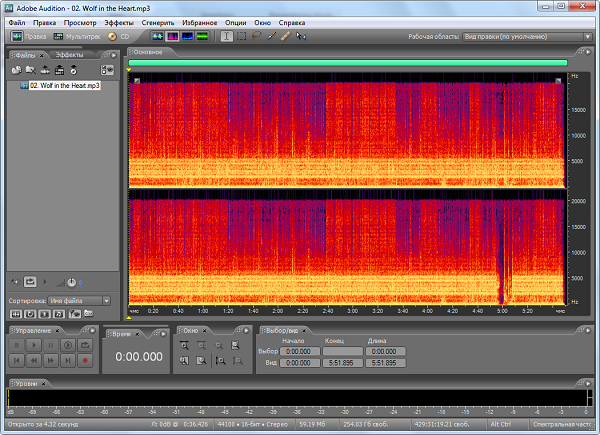Choose the Lasso selection tool

pyautogui.click(x=256, y=36)
